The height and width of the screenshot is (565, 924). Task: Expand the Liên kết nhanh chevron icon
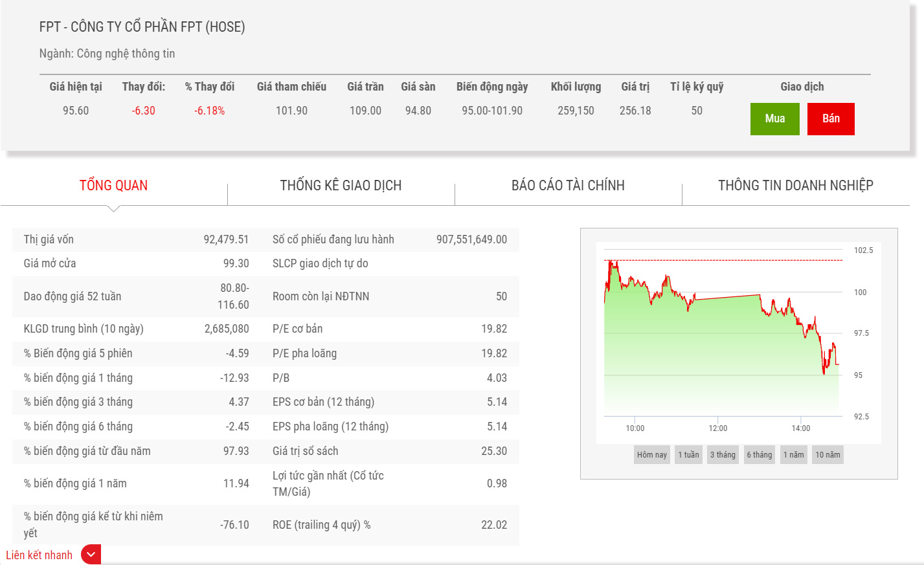click(91, 555)
